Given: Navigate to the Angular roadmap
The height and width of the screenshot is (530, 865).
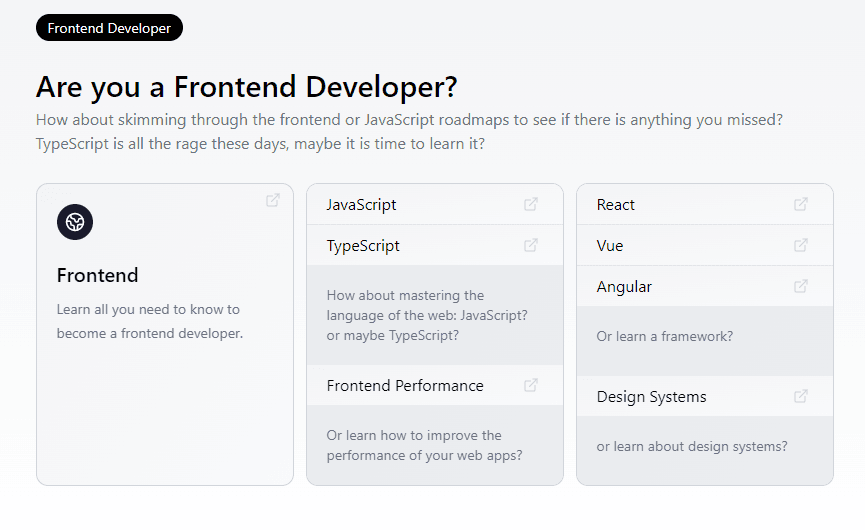Looking at the screenshot, I should [624, 286].
